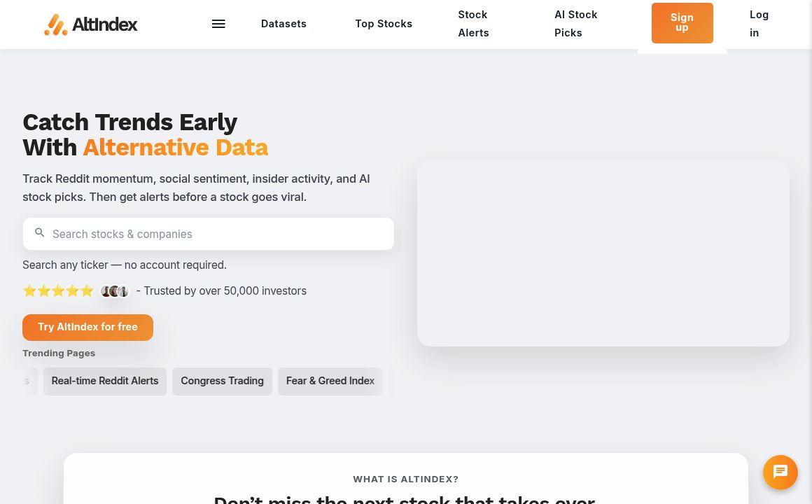Click the five-star rating icons

click(x=58, y=291)
